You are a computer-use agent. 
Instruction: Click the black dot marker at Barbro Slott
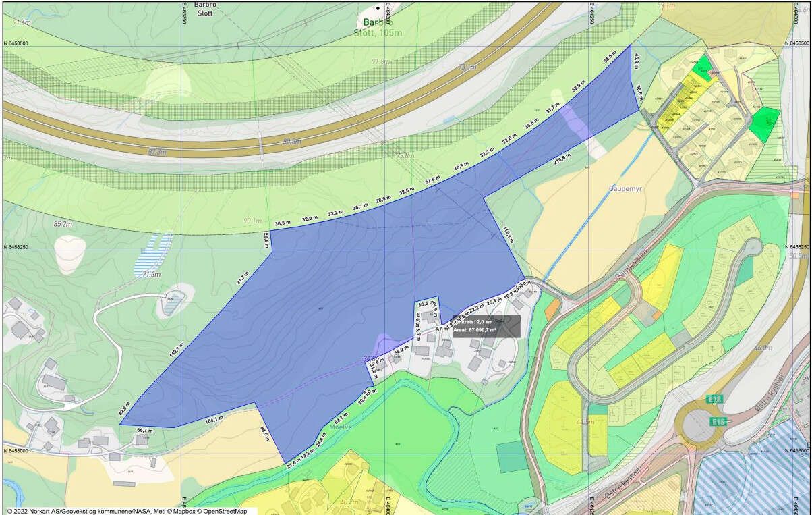[x=378, y=8]
